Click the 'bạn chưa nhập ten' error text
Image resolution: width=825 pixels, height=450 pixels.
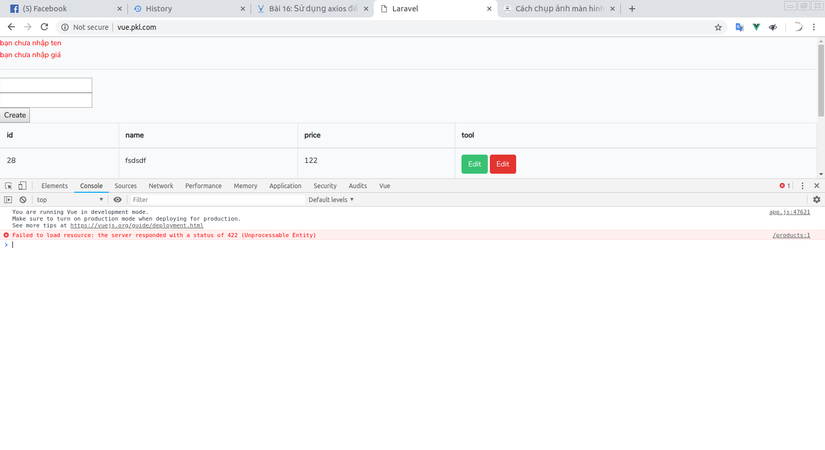31,43
